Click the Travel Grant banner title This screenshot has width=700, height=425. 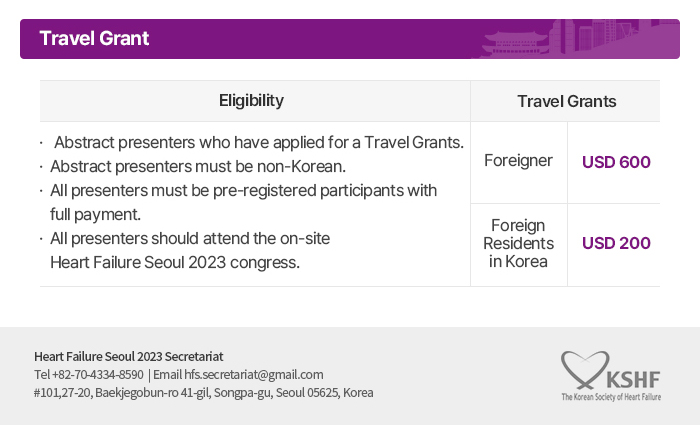[94, 38]
